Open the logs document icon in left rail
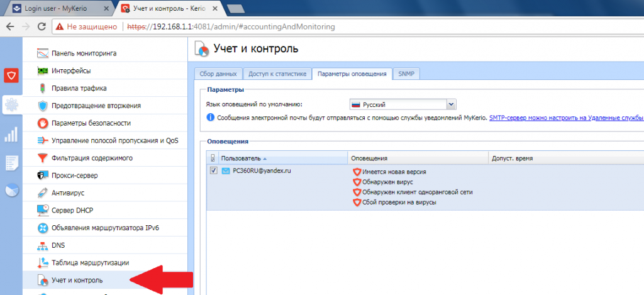Viewport: 644px width, 295px height. tap(11, 163)
